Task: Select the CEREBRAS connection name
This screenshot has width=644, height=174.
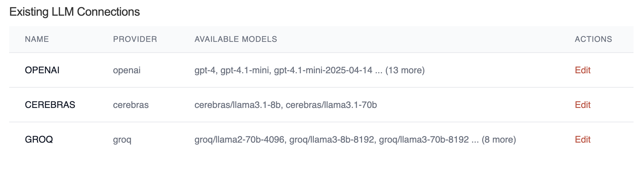Action: coord(50,105)
